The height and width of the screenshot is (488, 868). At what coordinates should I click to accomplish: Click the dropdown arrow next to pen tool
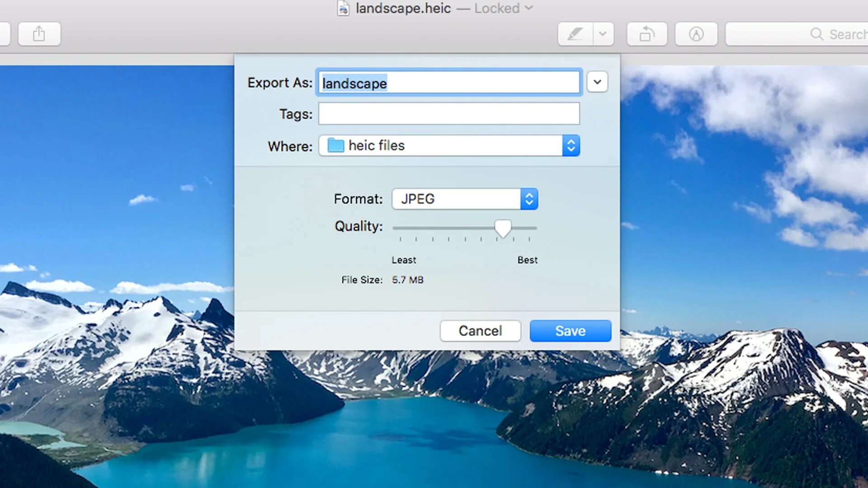603,34
